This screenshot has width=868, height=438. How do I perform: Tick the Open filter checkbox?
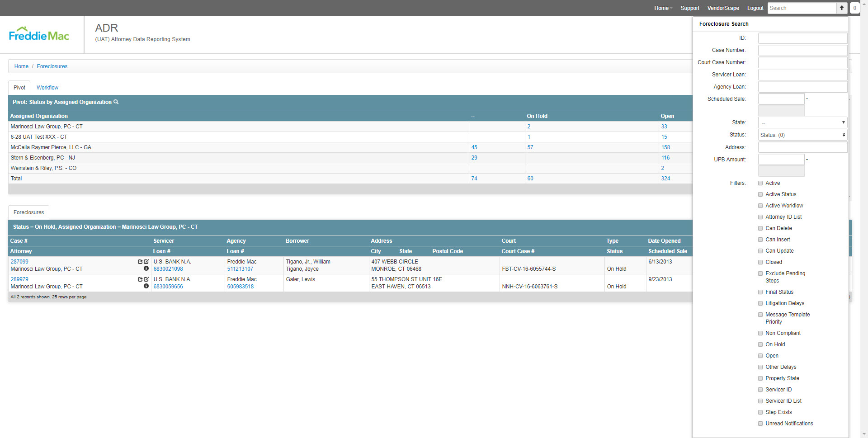pos(760,356)
